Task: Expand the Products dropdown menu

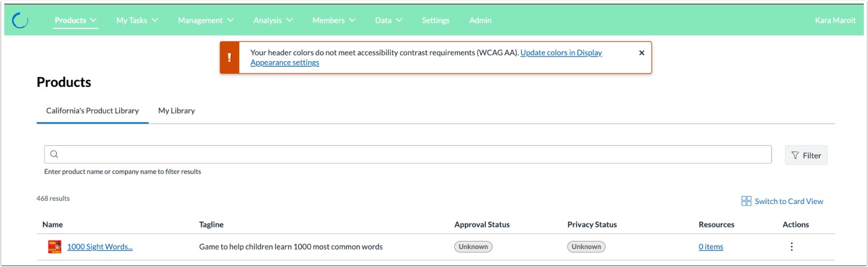Action: pos(76,20)
